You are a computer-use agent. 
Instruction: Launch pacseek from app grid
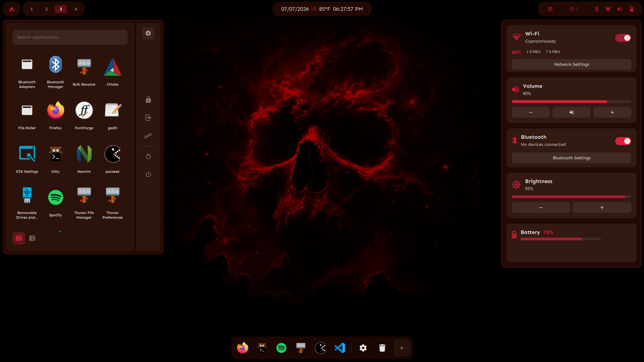click(x=112, y=159)
